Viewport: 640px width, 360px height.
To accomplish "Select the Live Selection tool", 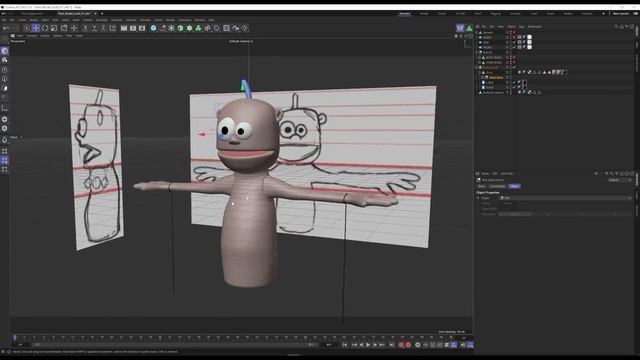I will tap(27, 28).
